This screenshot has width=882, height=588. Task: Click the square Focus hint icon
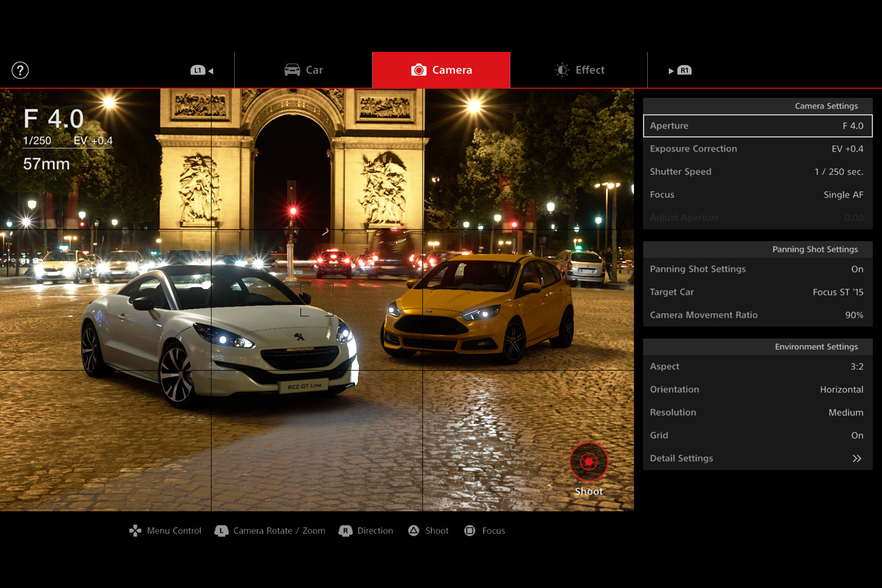point(470,530)
